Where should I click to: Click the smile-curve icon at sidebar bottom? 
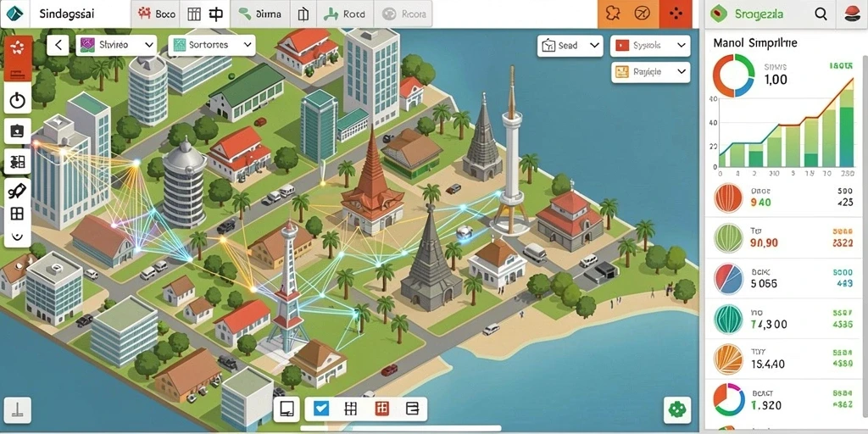pos(17,237)
